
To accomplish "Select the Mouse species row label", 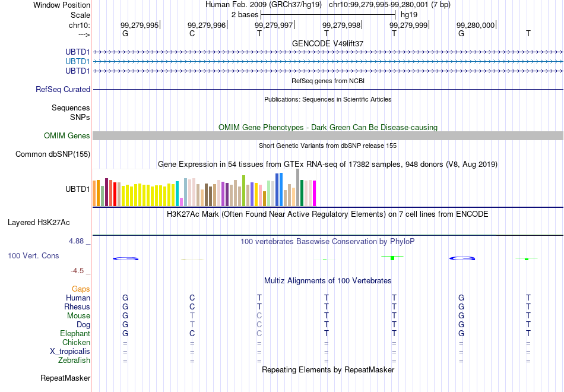I will pos(78,316).
